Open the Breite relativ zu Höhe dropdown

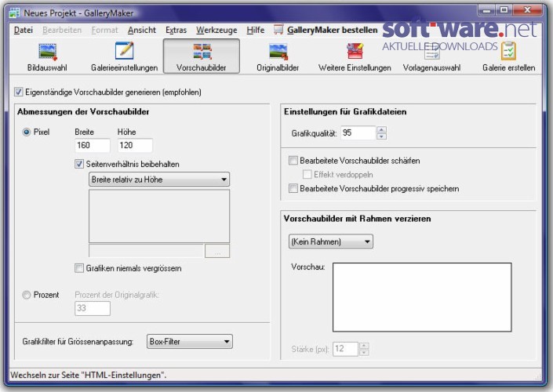point(159,180)
